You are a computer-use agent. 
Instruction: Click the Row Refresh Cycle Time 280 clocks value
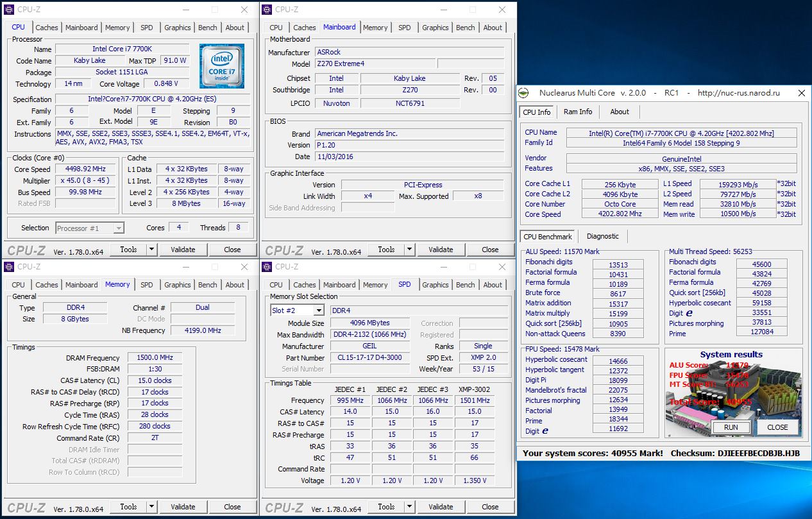click(x=154, y=427)
